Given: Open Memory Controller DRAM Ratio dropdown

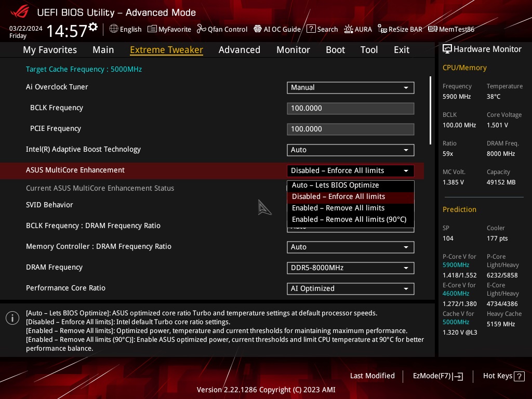Looking at the screenshot, I should click(351, 247).
